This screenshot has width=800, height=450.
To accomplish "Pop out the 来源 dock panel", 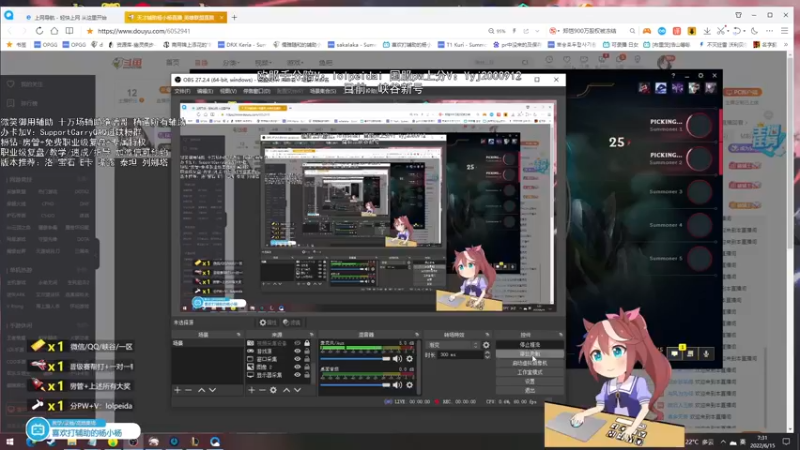I will [x=311, y=335].
